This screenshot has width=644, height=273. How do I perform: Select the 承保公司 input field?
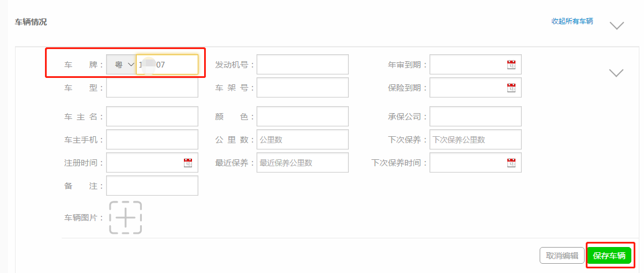point(476,117)
